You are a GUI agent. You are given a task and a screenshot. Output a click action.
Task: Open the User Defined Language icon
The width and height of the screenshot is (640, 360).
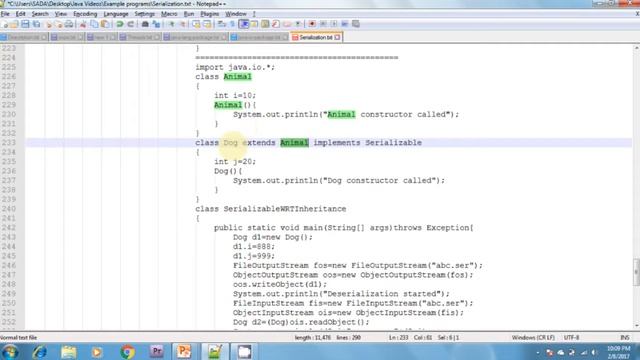(254, 24)
